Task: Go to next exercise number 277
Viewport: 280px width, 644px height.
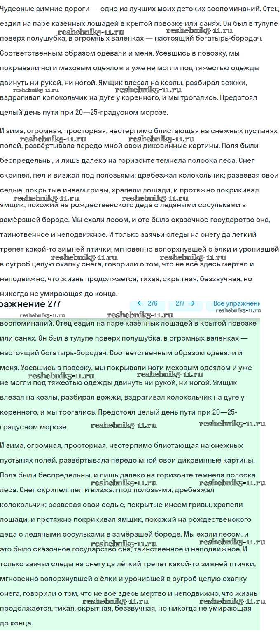Action: tap(185, 304)
